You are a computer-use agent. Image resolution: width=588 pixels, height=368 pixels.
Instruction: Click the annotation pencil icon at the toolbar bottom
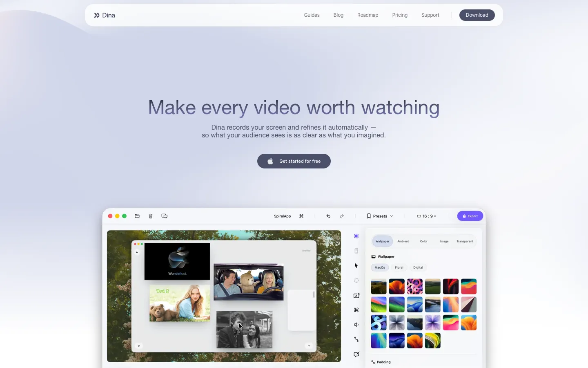pos(356,354)
